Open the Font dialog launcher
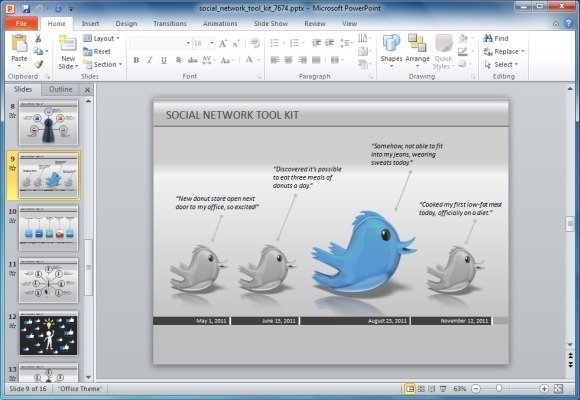The width and height of the screenshot is (580, 400). click(x=260, y=77)
